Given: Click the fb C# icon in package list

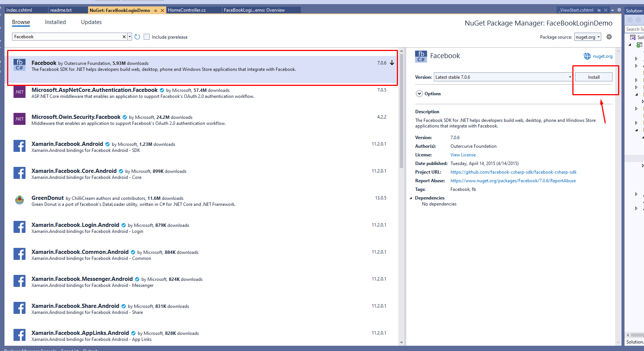Looking at the screenshot, I should (x=20, y=64).
